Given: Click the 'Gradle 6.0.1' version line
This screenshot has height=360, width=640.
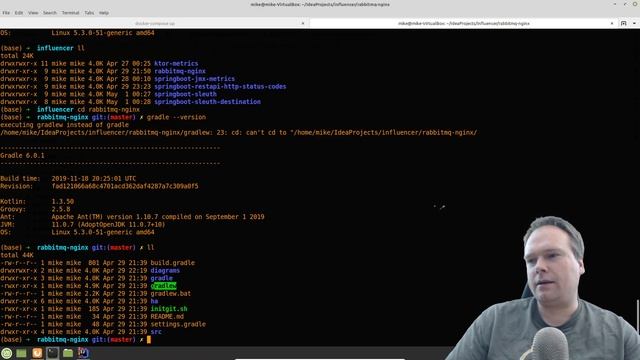Looking at the screenshot, I should [22, 156].
